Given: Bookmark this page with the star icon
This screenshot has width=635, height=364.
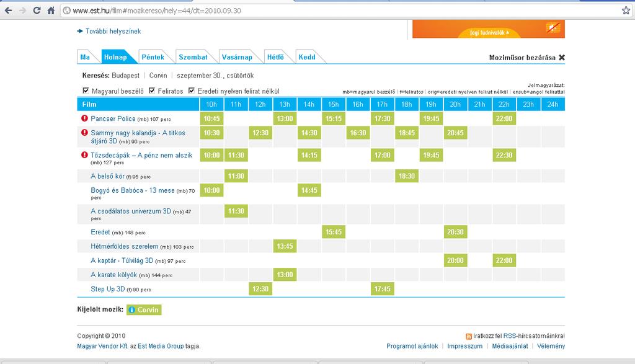Looking at the screenshot, I should click(626, 11).
